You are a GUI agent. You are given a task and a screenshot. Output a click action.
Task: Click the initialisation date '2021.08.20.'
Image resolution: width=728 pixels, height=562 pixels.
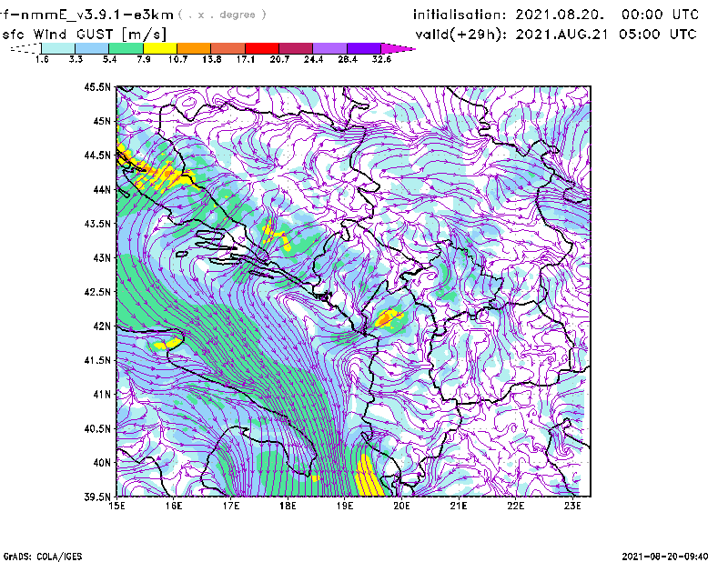click(x=560, y=15)
